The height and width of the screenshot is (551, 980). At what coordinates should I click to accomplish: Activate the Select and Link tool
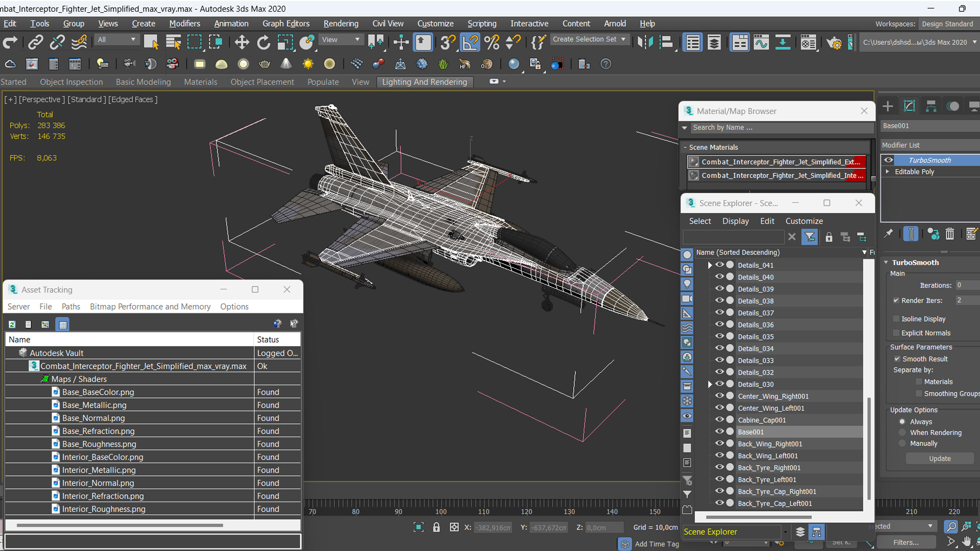click(35, 42)
